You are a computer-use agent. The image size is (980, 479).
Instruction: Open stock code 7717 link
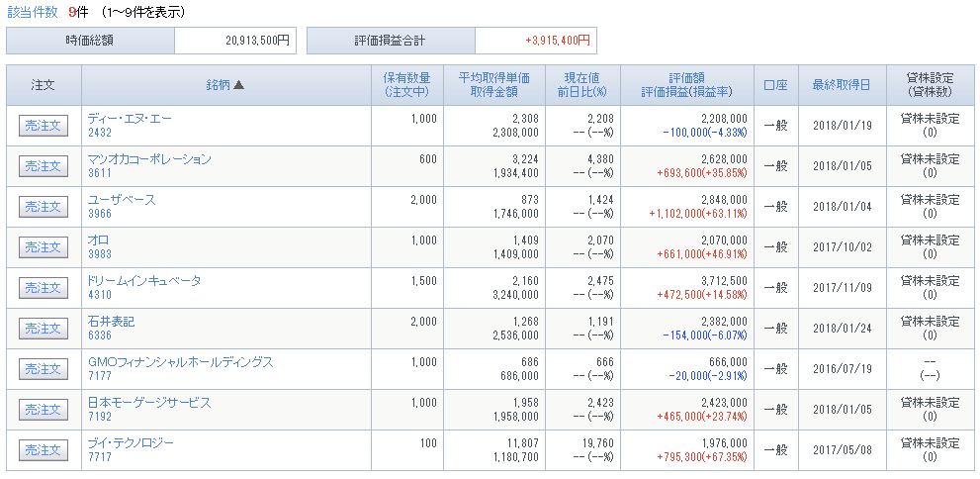pyautogui.click(x=99, y=458)
